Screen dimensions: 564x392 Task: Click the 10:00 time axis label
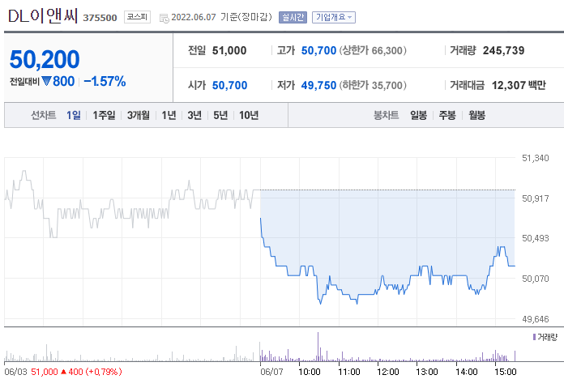pyautogui.click(x=310, y=372)
